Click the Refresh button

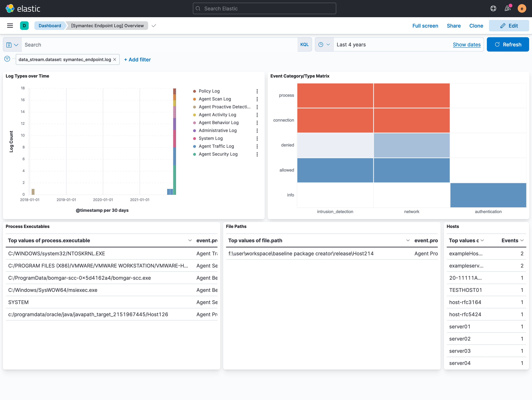pyautogui.click(x=508, y=44)
